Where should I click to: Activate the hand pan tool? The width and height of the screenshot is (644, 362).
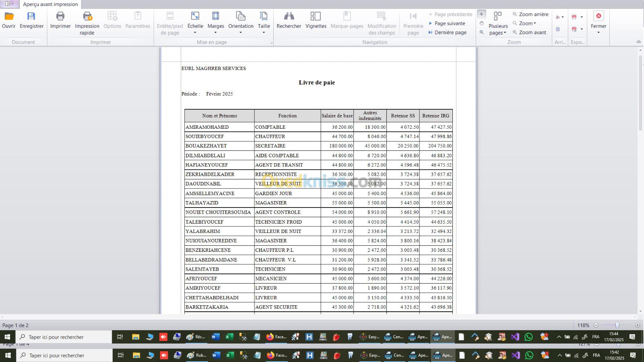point(481,23)
